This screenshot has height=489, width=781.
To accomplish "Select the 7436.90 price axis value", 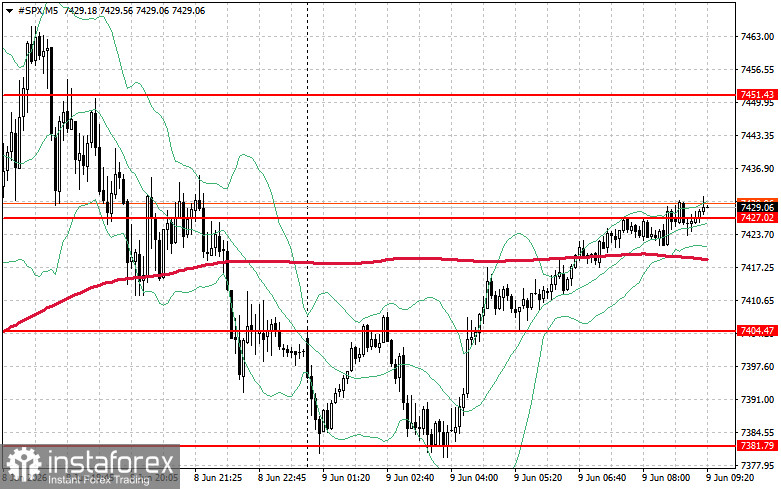I will (x=757, y=168).
